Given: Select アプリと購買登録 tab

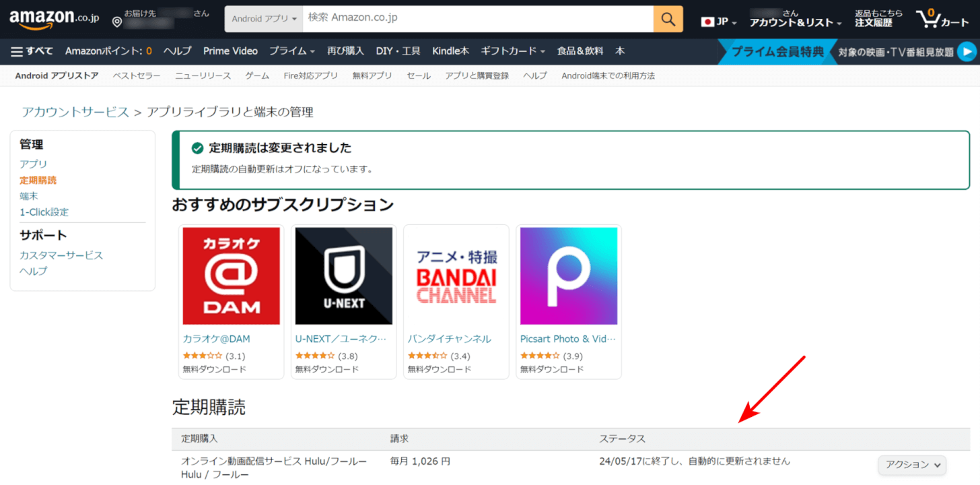Looking at the screenshot, I should 477,75.
